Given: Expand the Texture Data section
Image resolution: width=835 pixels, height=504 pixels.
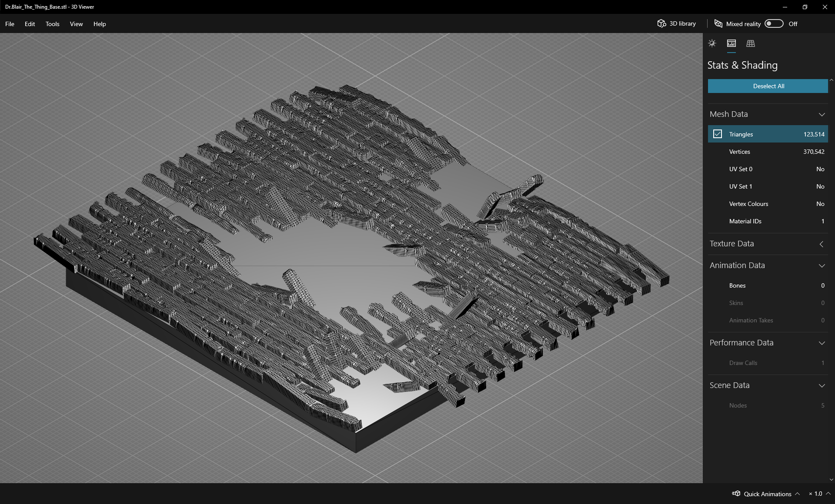Looking at the screenshot, I should [x=822, y=244].
